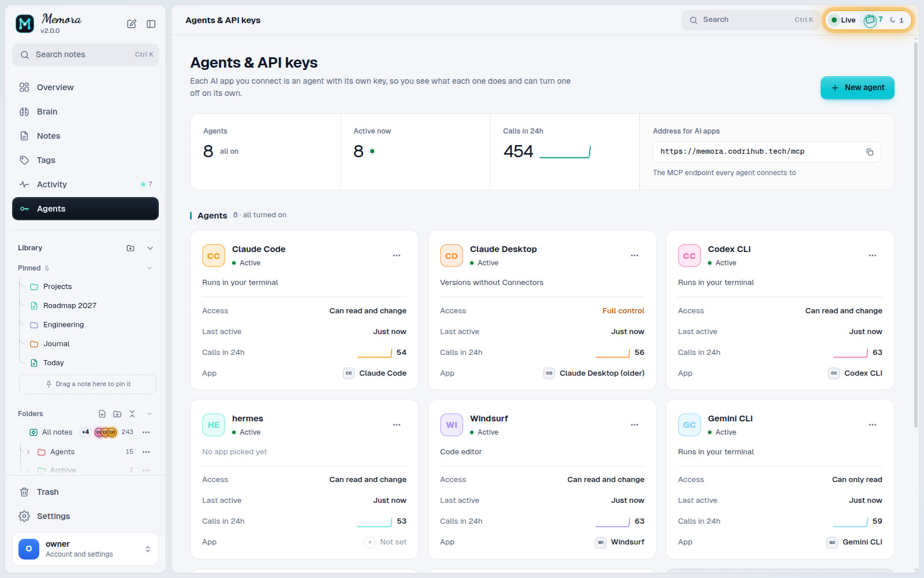The image size is (924, 578).
Task: Copy the MCP endpoint address
Action: click(869, 152)
